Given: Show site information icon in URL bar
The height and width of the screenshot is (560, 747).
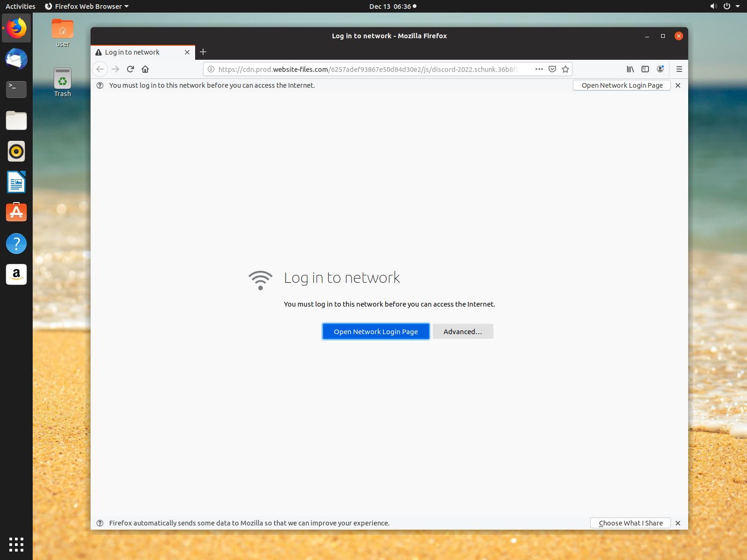Looking at the screenshot, I should tap(211, 69).
